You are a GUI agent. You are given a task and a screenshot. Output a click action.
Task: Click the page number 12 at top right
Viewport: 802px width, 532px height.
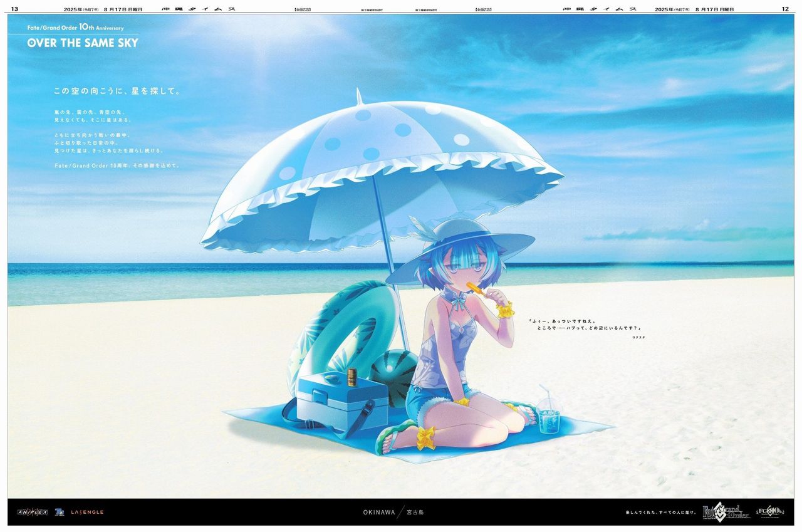coord(786,9)
